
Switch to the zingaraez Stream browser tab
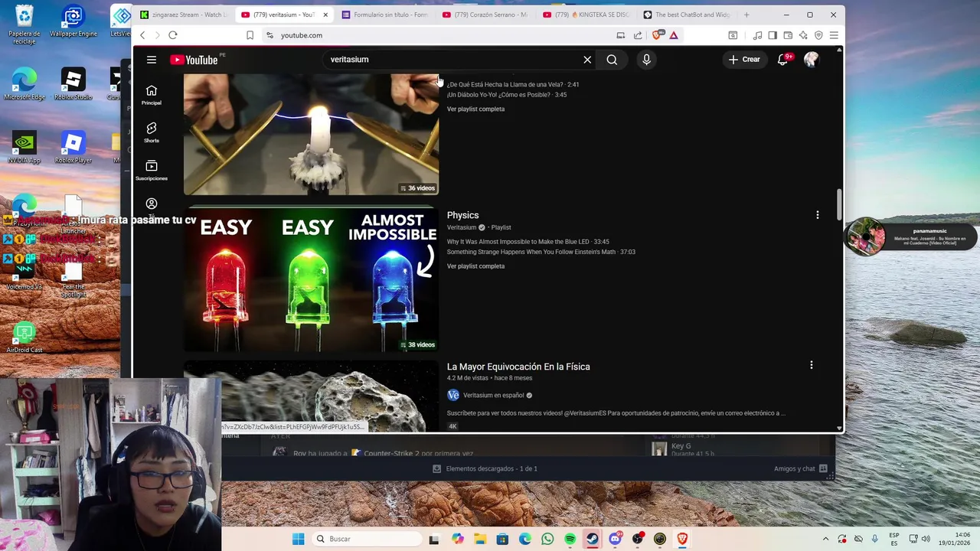pyautogui.click(x=184, y=15)
